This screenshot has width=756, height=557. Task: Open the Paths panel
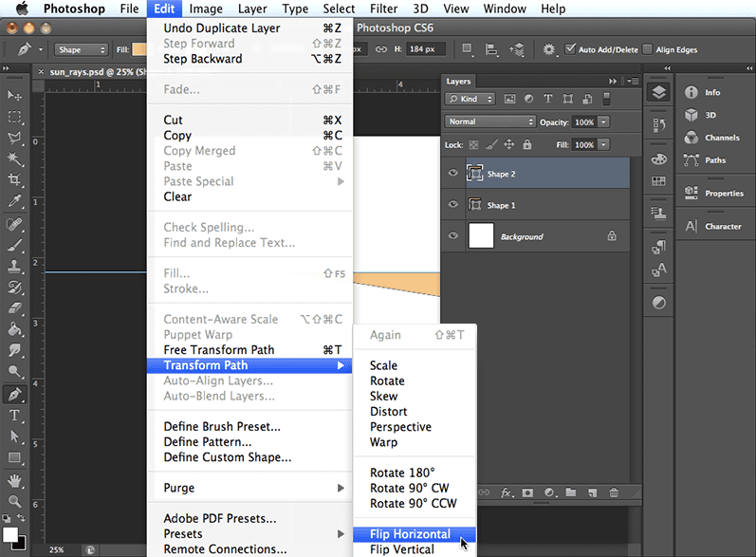point(706,160)
